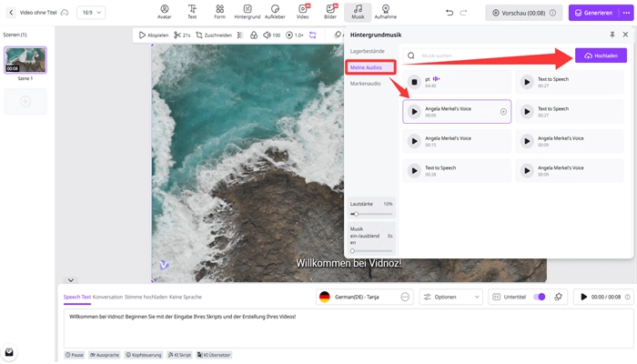Click the Abspielen play button
Screen dimensions: 637x364
tap(154, 35)
